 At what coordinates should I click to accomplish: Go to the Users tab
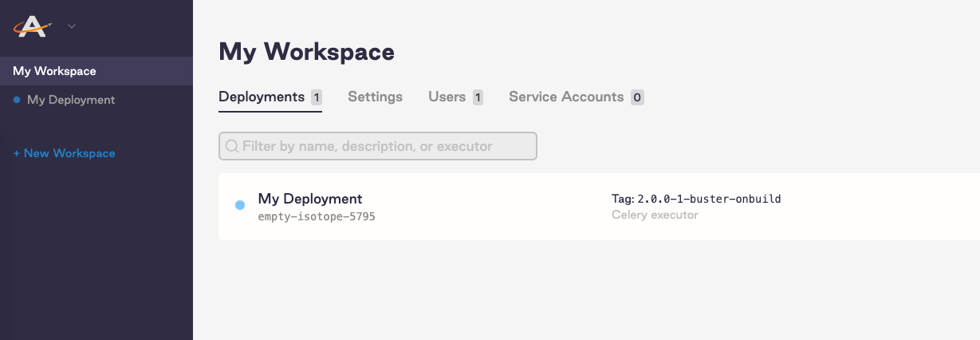coord(447,97)
